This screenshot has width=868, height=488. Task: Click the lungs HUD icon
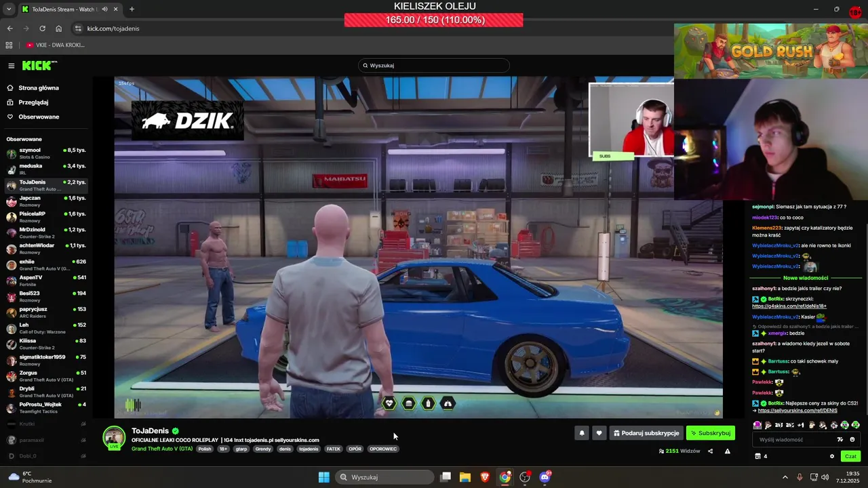(x=448, y=403)
